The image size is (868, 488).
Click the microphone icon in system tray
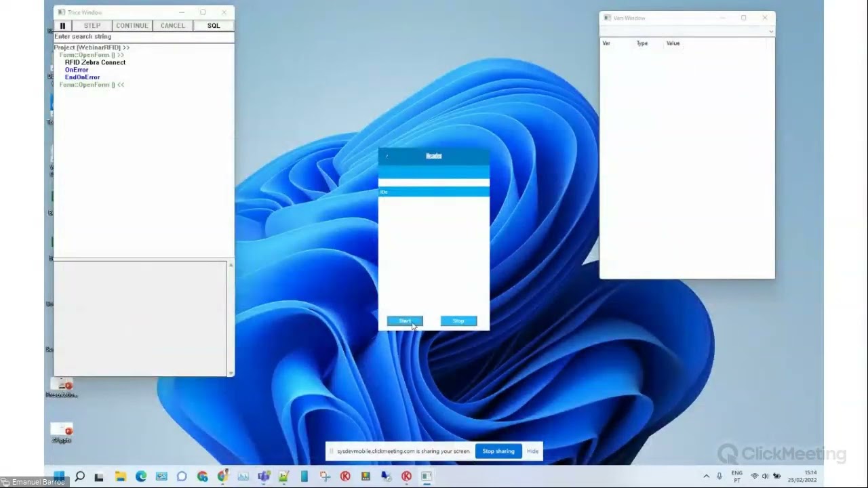tap(719, 476)
